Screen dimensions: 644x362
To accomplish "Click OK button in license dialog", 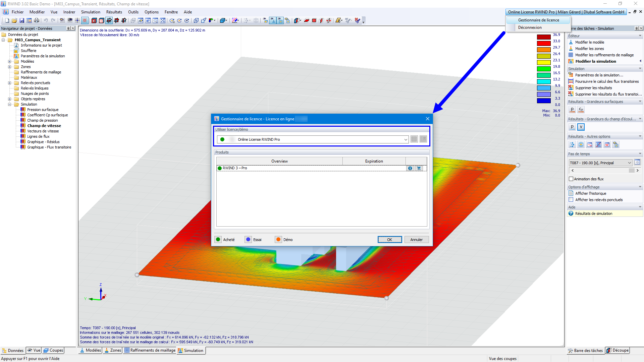I will (x=389, y=239).
